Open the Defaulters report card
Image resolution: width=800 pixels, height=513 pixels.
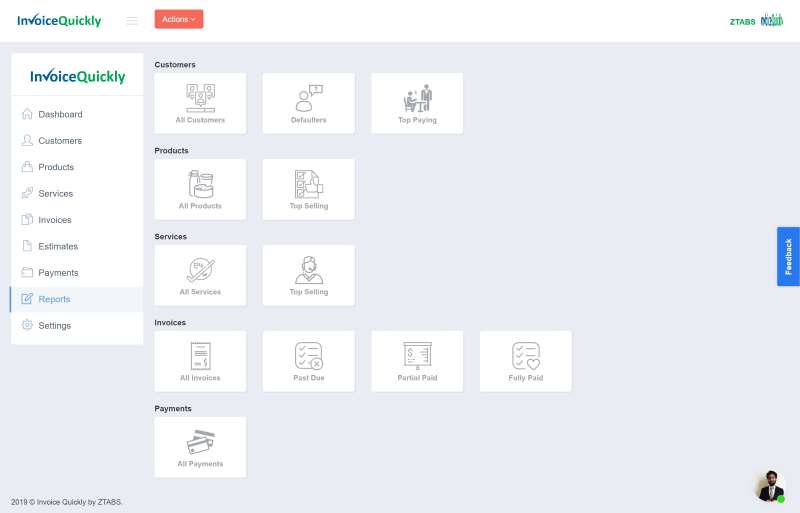pyautogui.click(x=309, y=103)
